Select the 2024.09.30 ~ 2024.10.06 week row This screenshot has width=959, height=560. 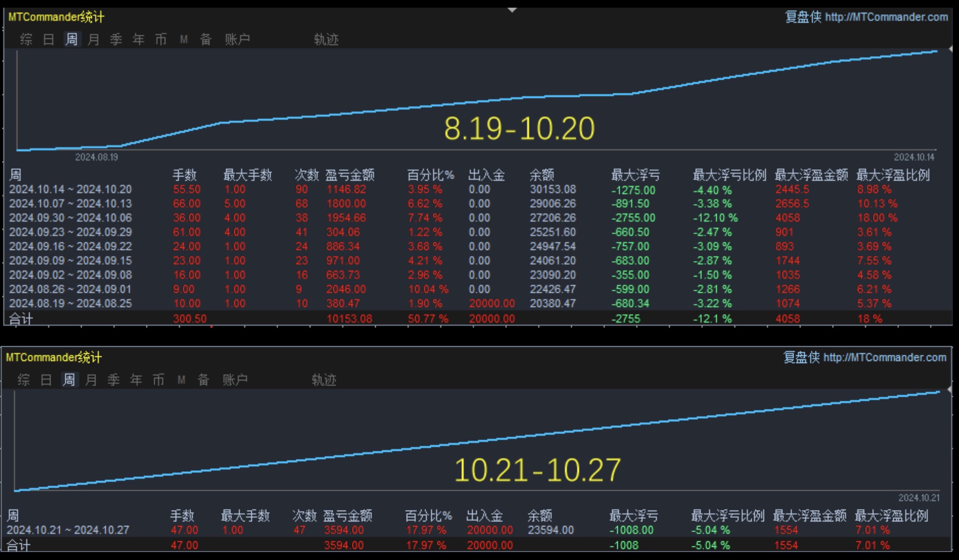click(71, 218)
